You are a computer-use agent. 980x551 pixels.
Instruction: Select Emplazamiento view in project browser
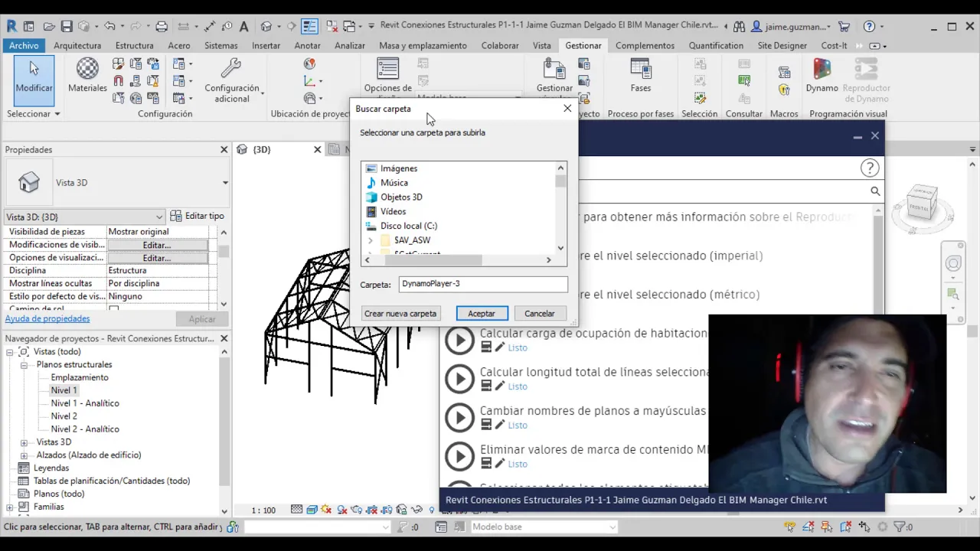(x=80, y=377)
